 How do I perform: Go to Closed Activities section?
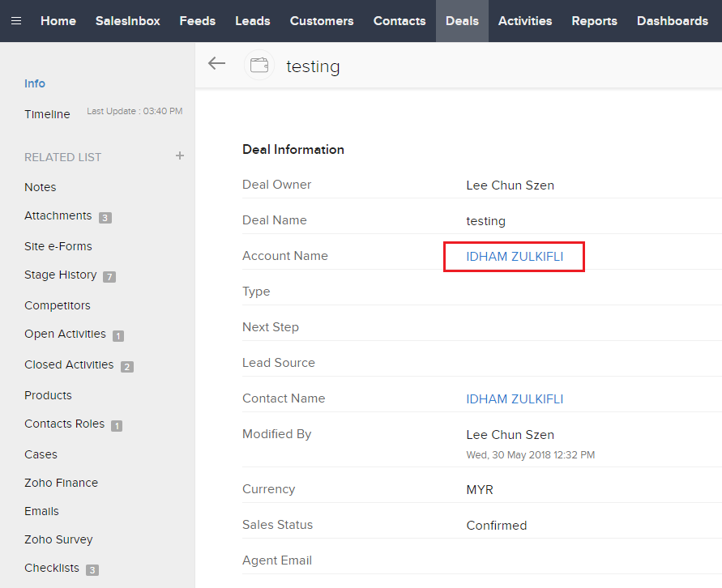pos(69,364)
